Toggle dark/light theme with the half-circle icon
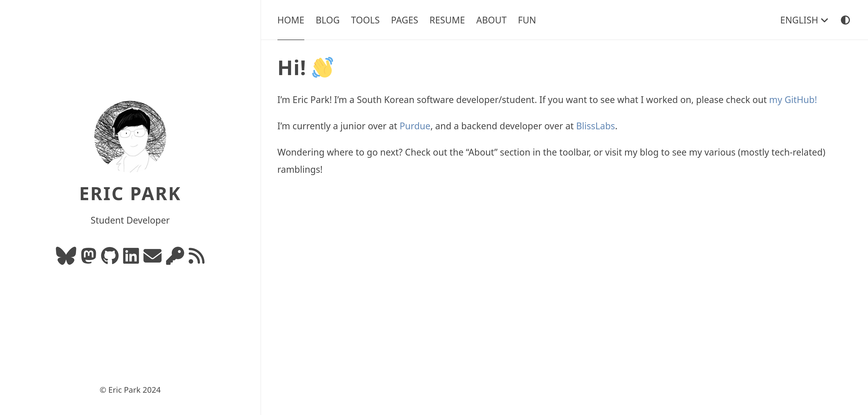868x415 pixels. 845,20
